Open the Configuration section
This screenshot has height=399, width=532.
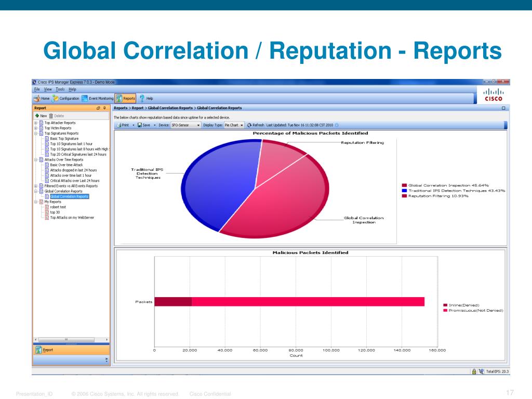coord(65,98)
